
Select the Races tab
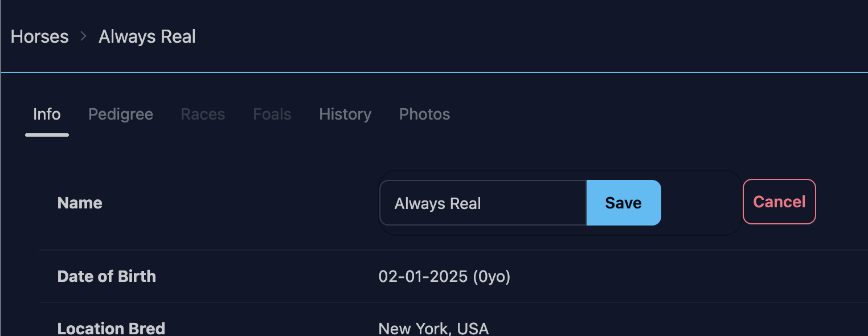click(x=203, y=114)
